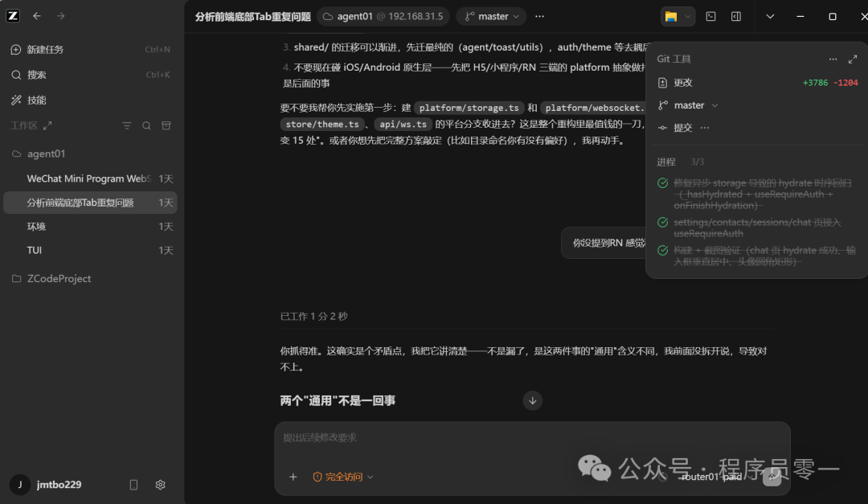Viewport: 868px width, 504px height.
Task: Toggle the side panel layout icon
Action: click(736, 17)
